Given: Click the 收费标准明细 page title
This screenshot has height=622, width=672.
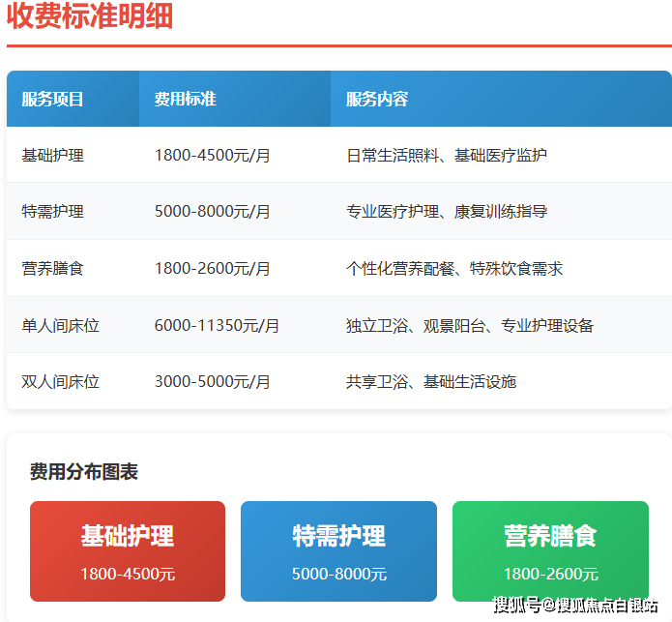Looking at the screenshot, I should (x=90, y=16).
